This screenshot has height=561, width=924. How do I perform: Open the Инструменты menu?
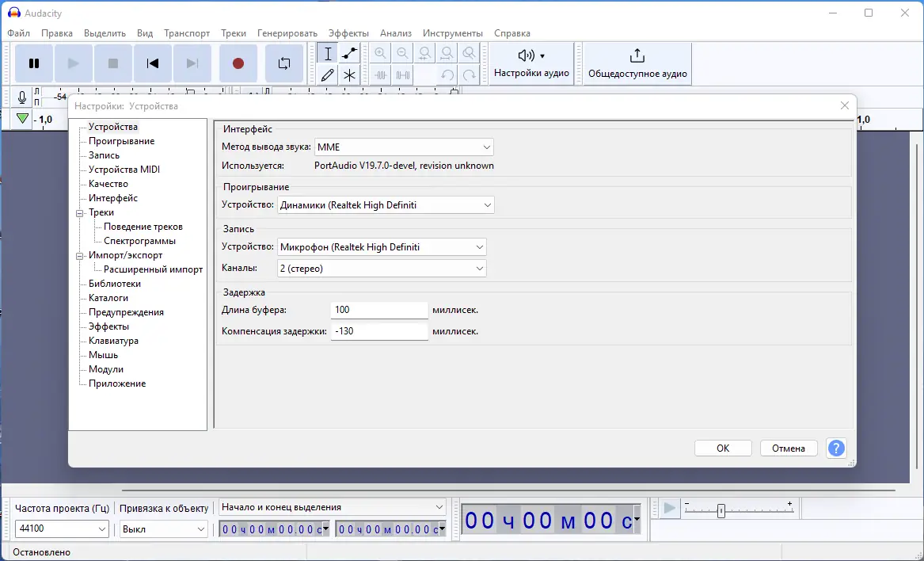click(453, 33)
